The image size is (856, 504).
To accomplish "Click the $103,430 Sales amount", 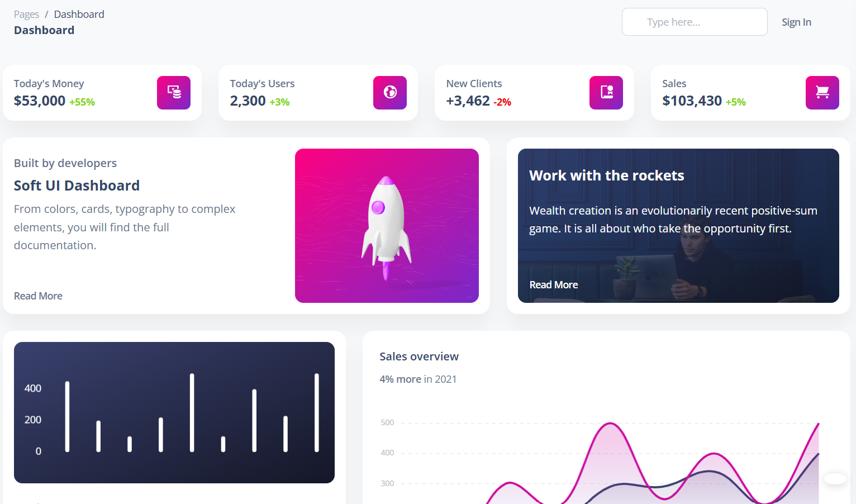I will tap(692, 101).
